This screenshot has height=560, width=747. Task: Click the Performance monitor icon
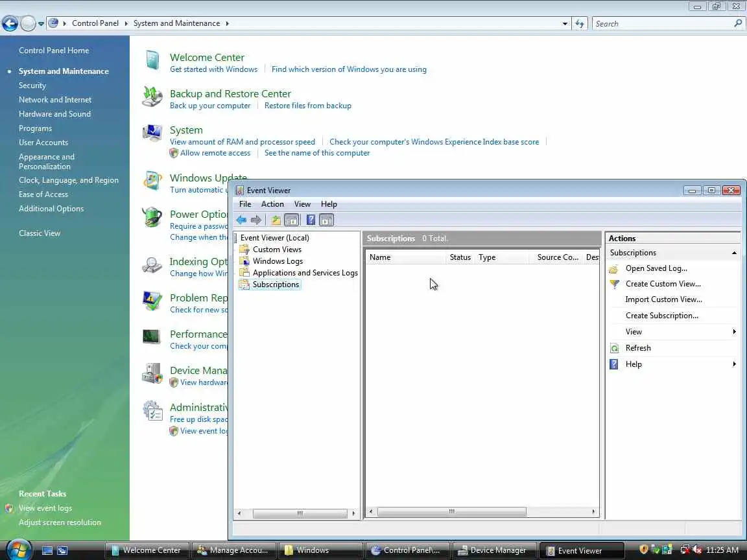point(152,336)
